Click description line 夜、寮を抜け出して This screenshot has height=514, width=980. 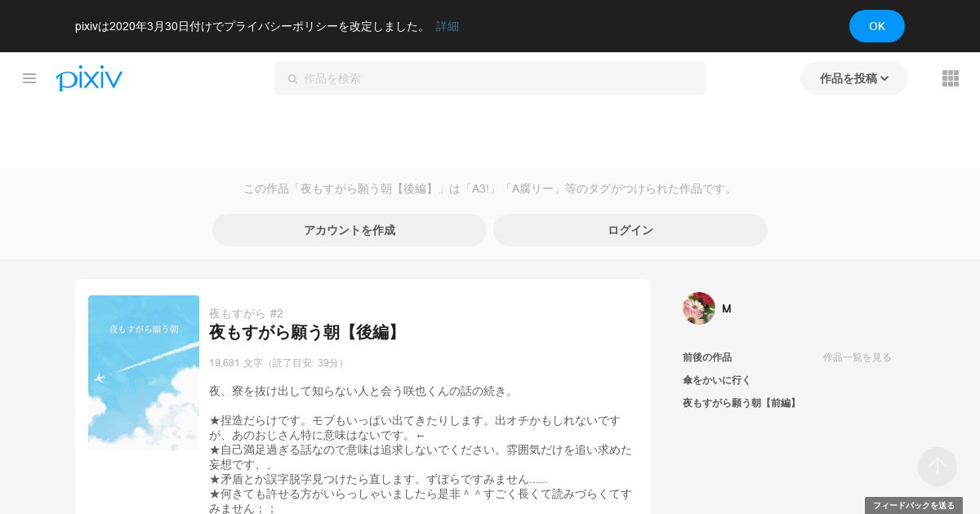tap(362, 391)
